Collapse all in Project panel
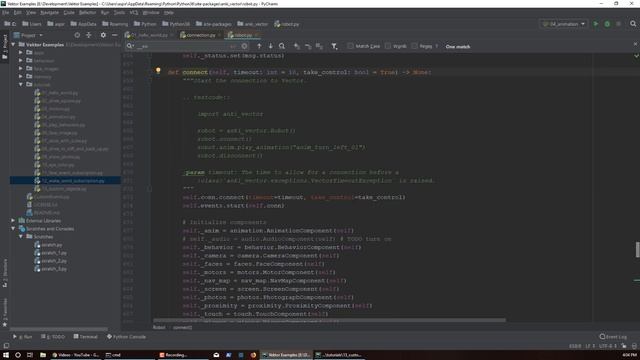This screenshot has width=640, height=360. tap(89, 36)
